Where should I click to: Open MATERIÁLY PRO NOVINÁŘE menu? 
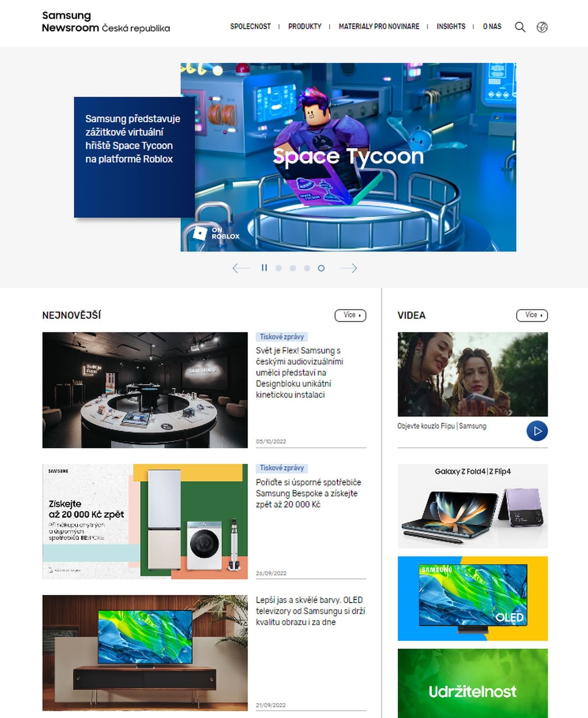pos(379,27)
